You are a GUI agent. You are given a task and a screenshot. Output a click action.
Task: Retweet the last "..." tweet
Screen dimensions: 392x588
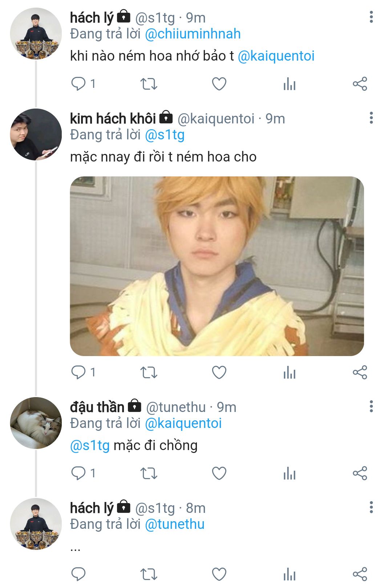click(x=149, y=574)
